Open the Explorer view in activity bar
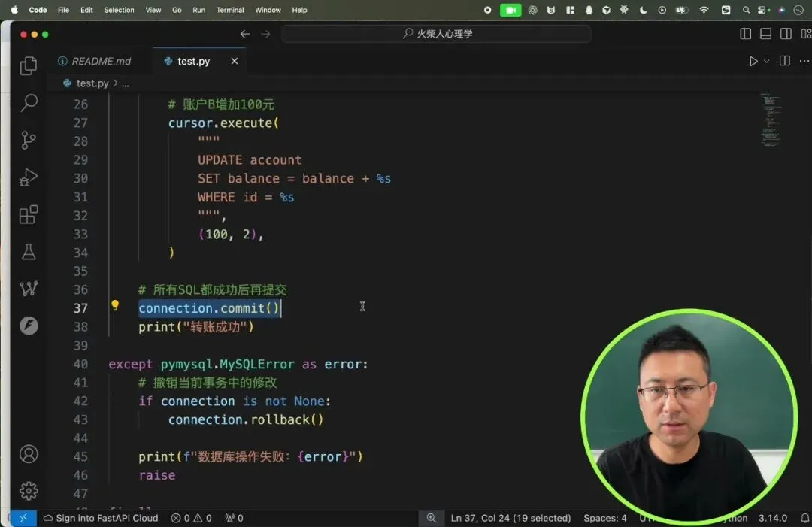The width and height of the screenshot is (812, 527). point(29,65)
